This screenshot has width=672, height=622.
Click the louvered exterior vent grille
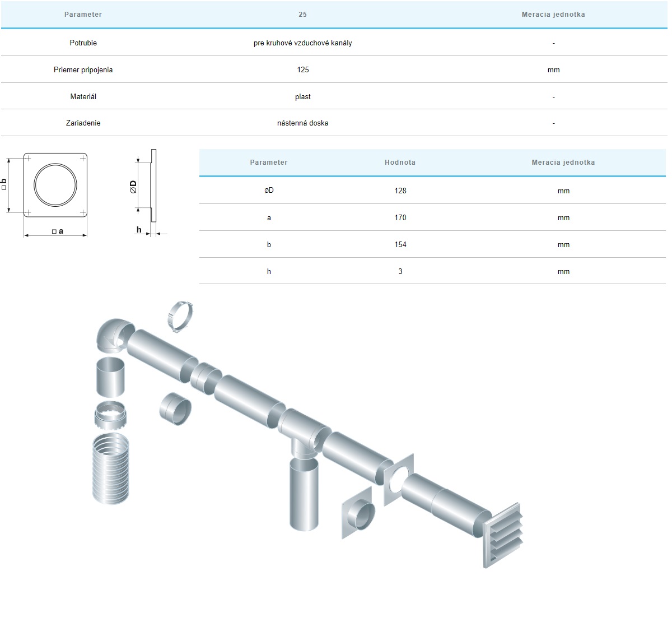coord(503,535)
